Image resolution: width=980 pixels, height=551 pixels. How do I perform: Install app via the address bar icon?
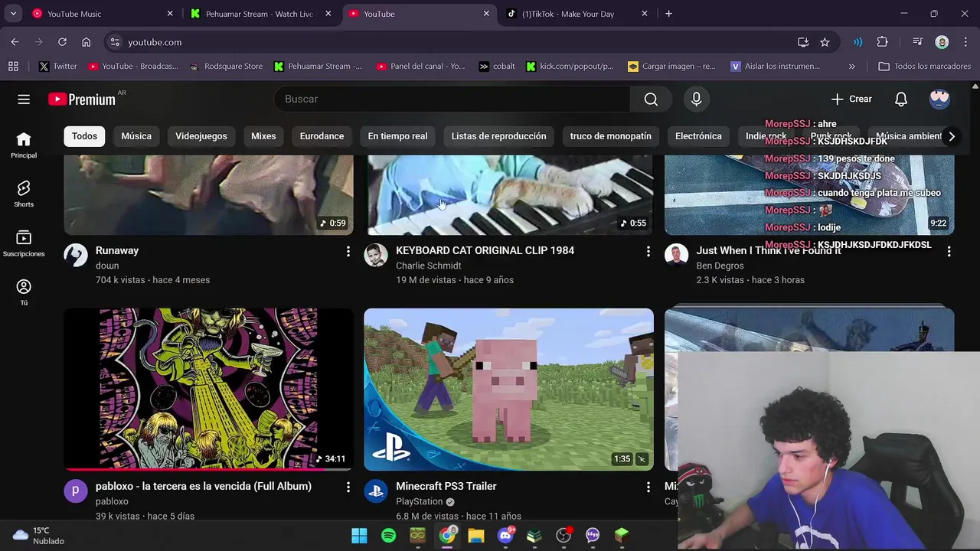pyautogui.click(x=803, y=42)
